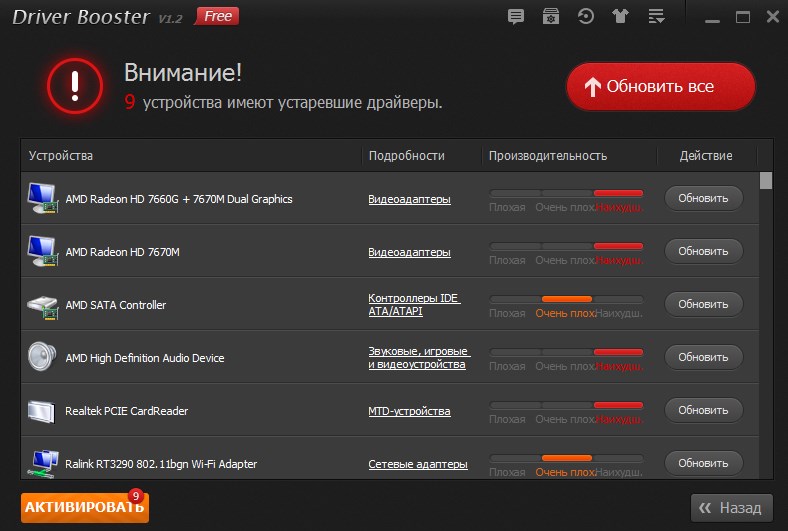
Task: Click the restore/rescue circular arrow icon
Action: [585, 17]
